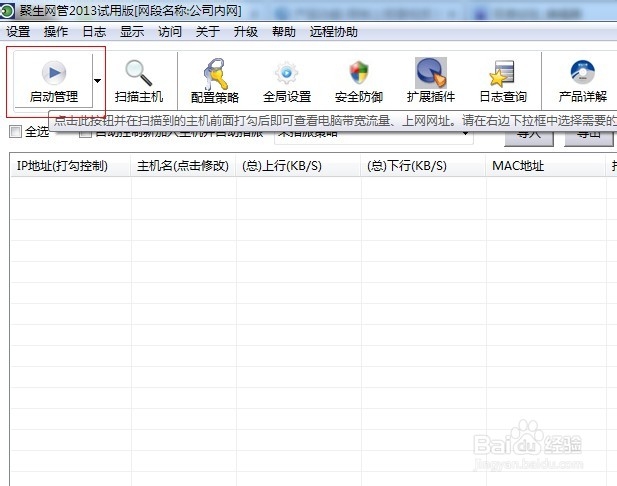The image size is (617, 486).
Task: Open the 操作 menu
Action: pyautogui.click(x=56, y=31)
